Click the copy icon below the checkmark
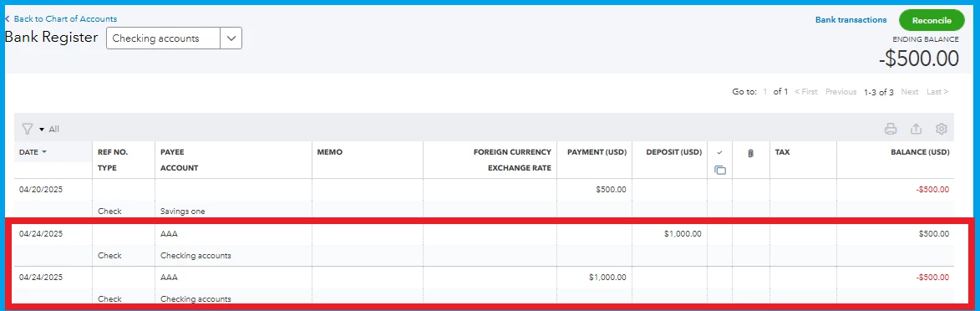Image resolution: width=980 pixels, height=311 pixels. [x=720, y=170]
